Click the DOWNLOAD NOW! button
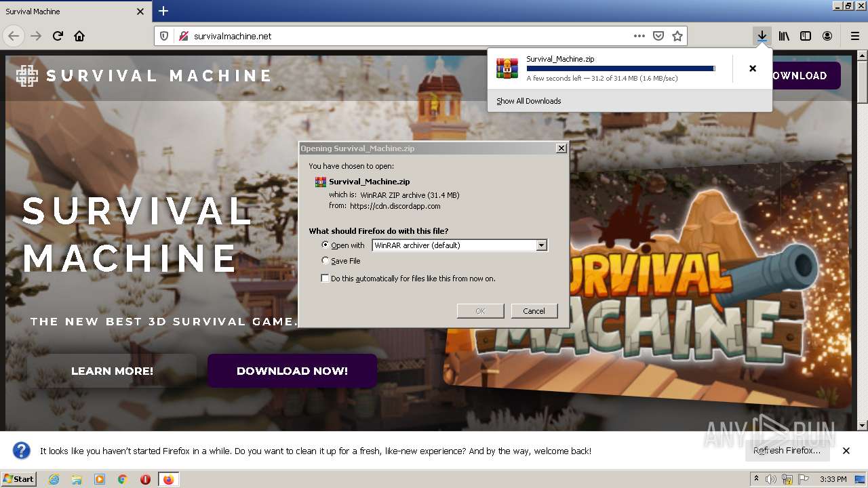The height and width of the screenshot is (488, 868). (x=292, y=371)
